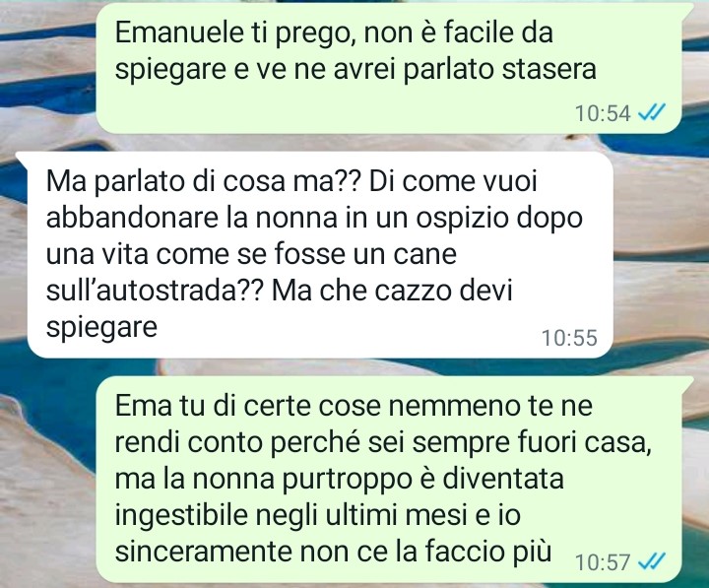Select the white "Ma parlato di cosa ma??" message

click(x=314, y=255)
